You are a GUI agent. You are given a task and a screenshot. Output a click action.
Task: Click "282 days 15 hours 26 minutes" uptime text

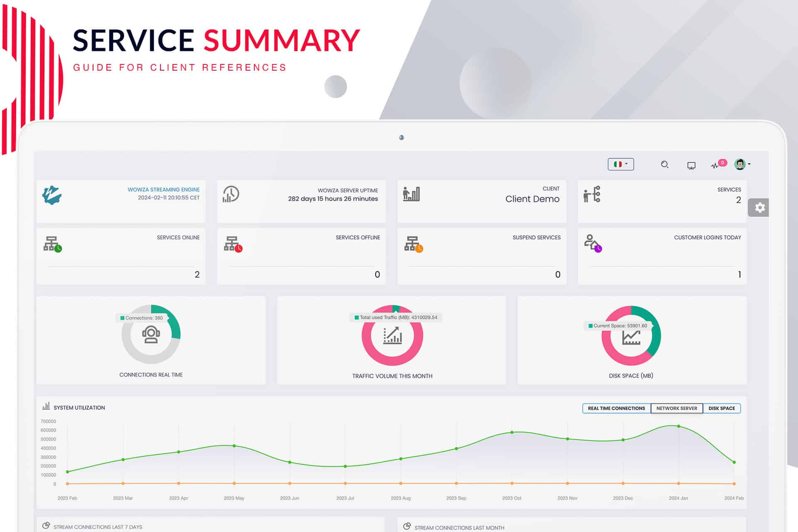pos(333,199)
